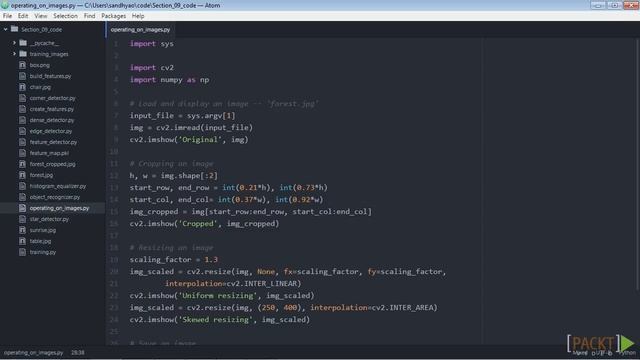Open edge_detector.py from the tree
Viewport: 640px width, 360px height.
(x=51, y=131)
